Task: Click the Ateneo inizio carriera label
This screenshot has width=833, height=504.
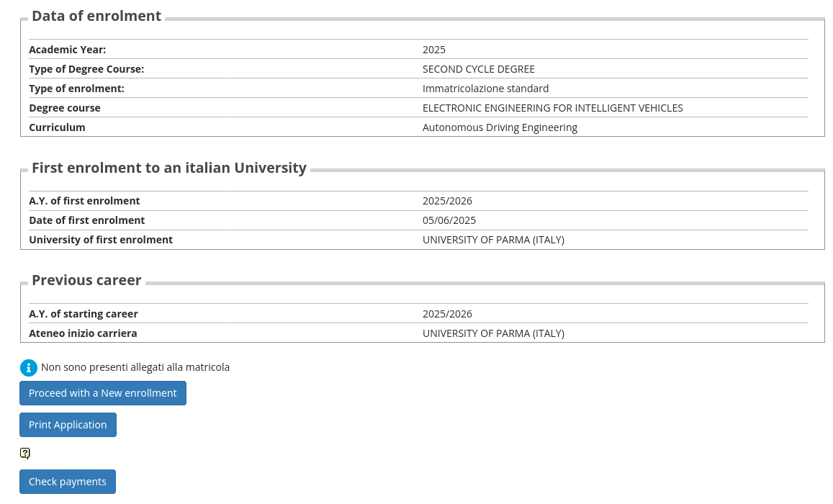Action: pyautogui.click(x=83, y=333)
